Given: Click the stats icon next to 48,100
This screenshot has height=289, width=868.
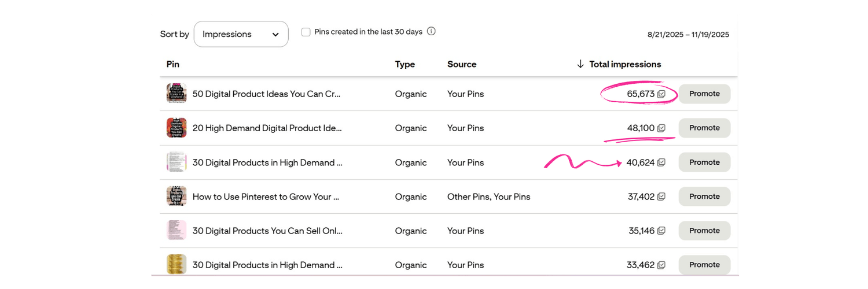Looking at the screenshot, I should [661, 128].
